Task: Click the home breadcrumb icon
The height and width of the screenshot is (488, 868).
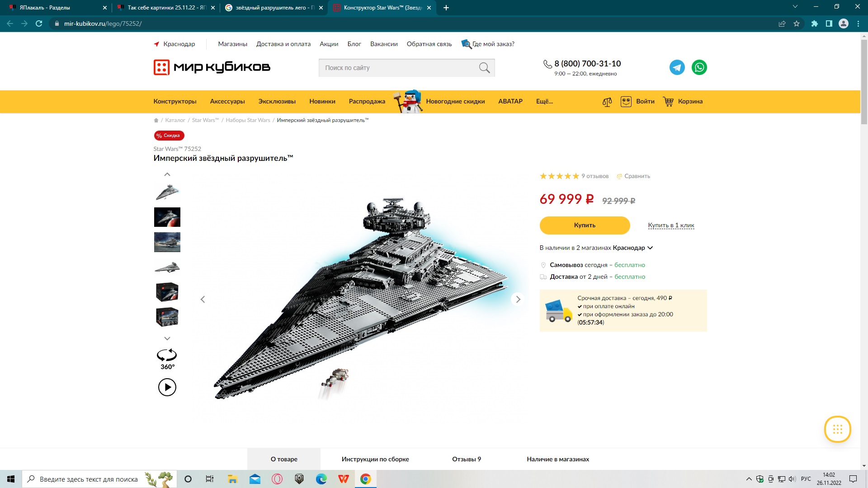Action: 156,120
